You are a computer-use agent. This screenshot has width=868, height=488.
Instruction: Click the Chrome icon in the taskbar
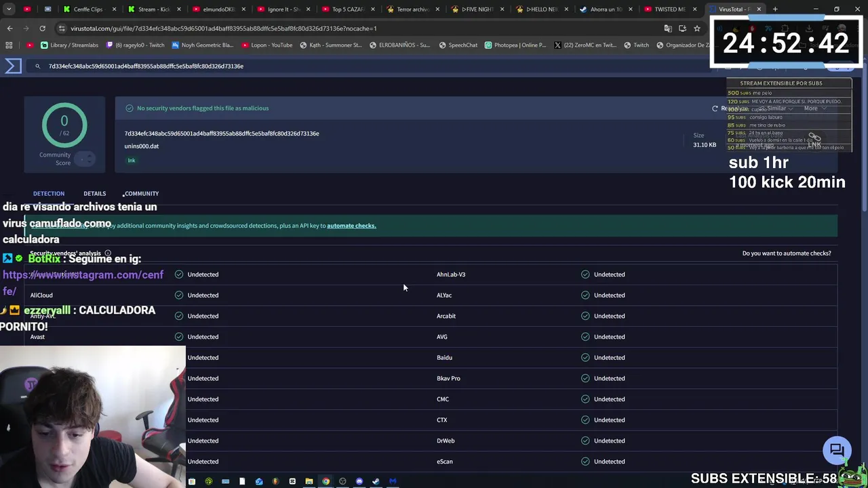(325, 481)
